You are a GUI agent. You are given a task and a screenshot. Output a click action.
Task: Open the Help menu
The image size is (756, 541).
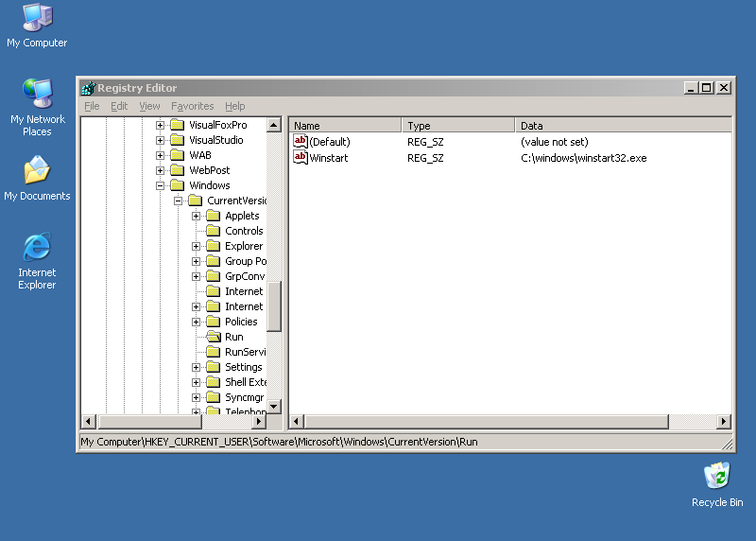(234, 106)
